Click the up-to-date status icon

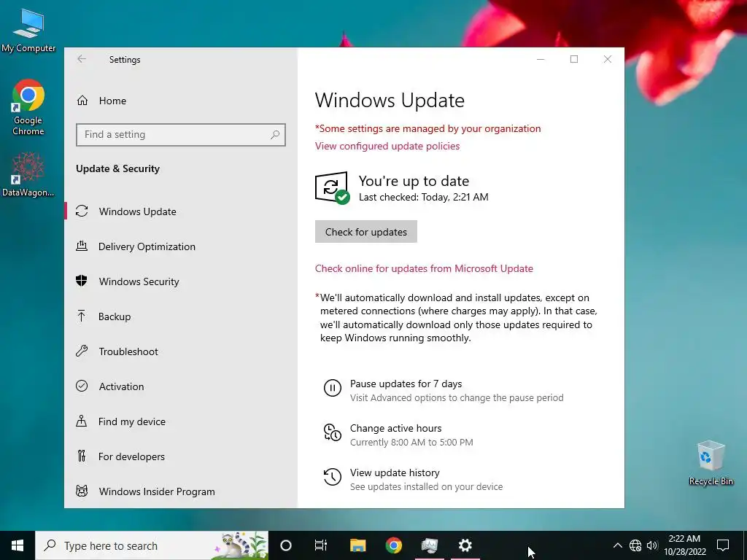[333, 188]
